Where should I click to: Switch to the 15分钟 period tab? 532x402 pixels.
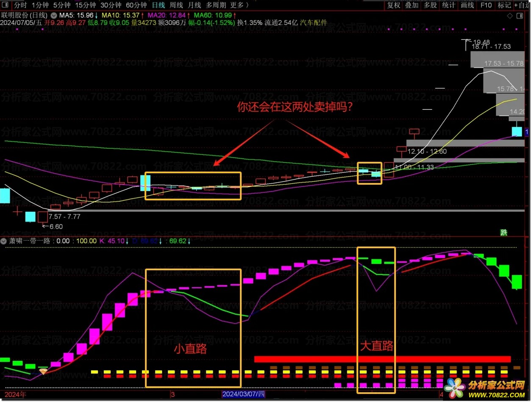click(85, 5)
